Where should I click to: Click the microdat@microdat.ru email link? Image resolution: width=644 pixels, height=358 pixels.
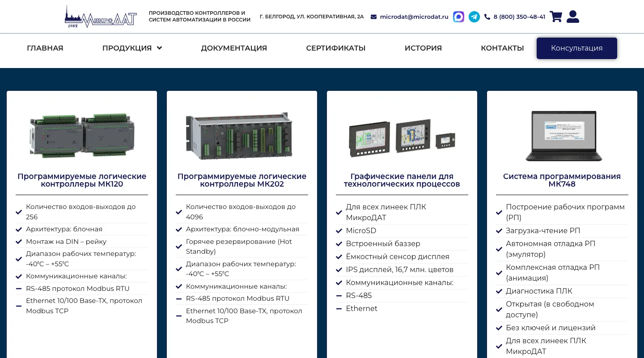click(414, 17)
